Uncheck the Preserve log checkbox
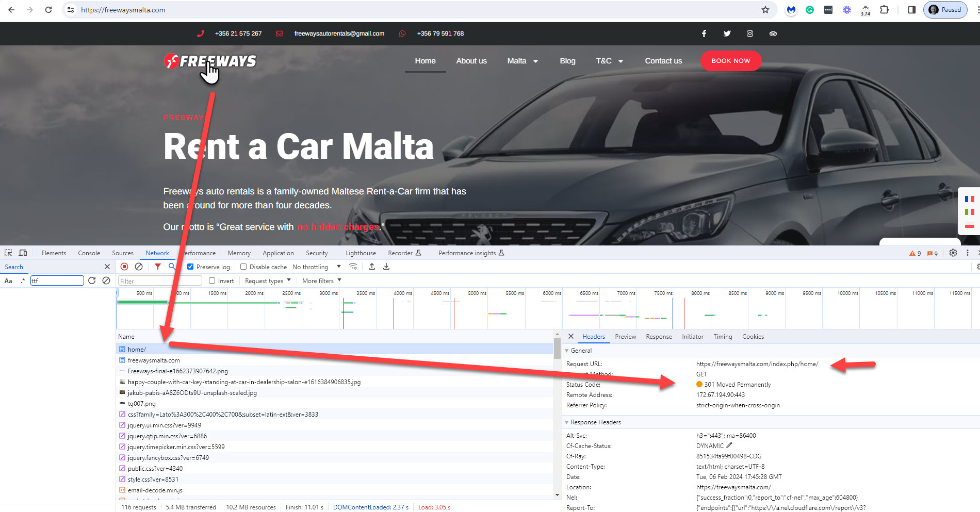980x512 pixels. [190, 267]
